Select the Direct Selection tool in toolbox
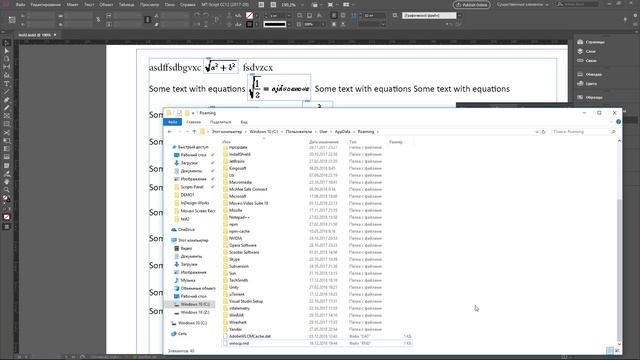 (x=7, y=51)
